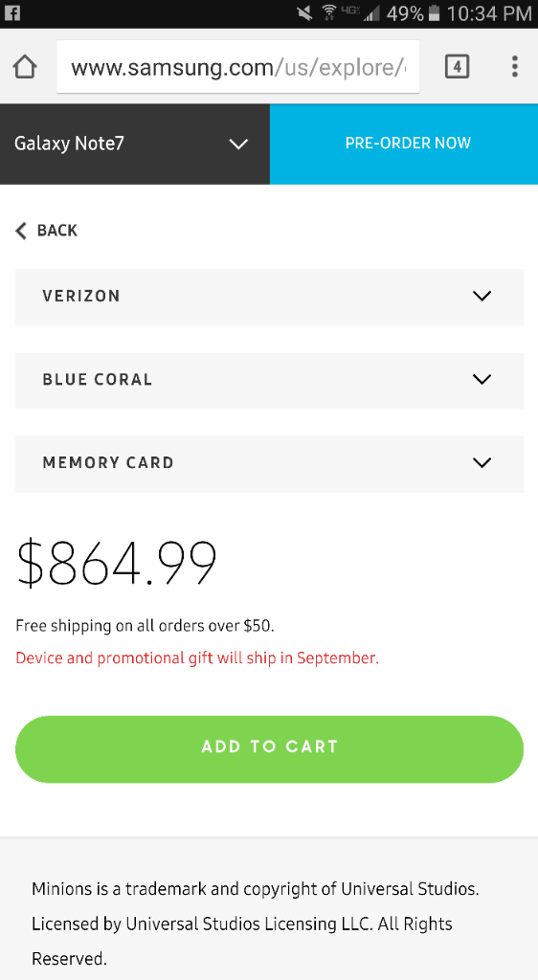The image size is (538, 980).
Task: Tap the 10:34 PM clock
Action: pyautogui.click(x=489, y=12)
